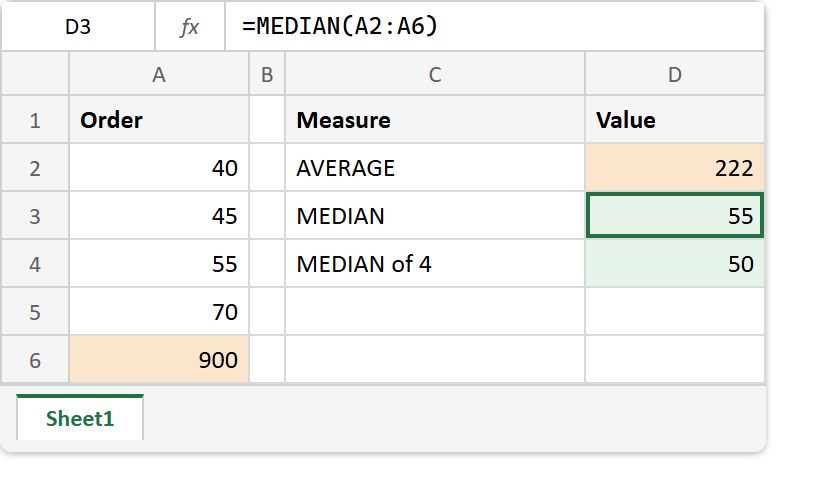Click empty cell C6

point(435,359)
